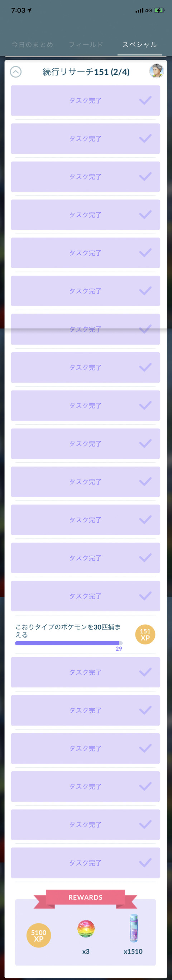Select the スペシャル tab
The width and height of the screenshot is (172, 980).
click(x=140, y=44)
